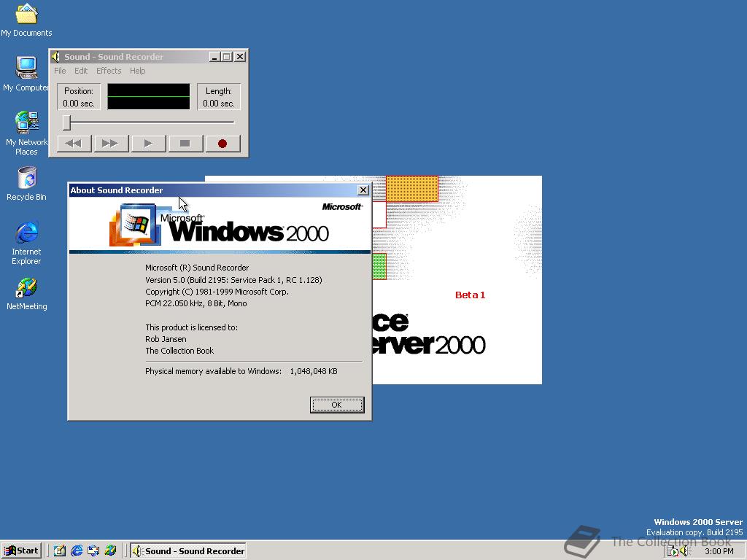Click the Record button in Sound Recorder
This screenshot has width=747, height=560.
222,144
